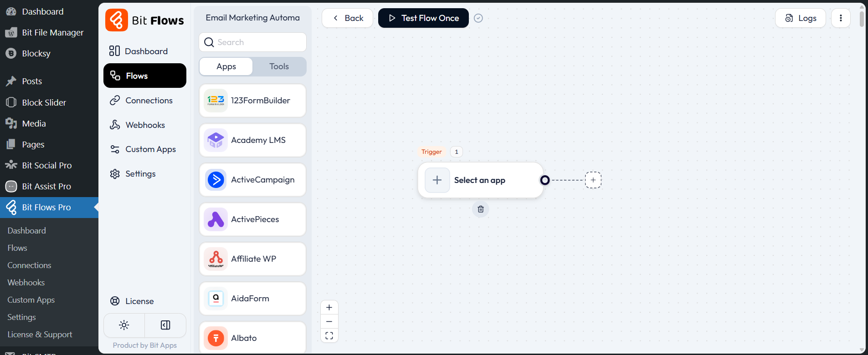The image size is (868, 355).
Task: Delete the trigger node with trash icon
Action: point(480,209)
